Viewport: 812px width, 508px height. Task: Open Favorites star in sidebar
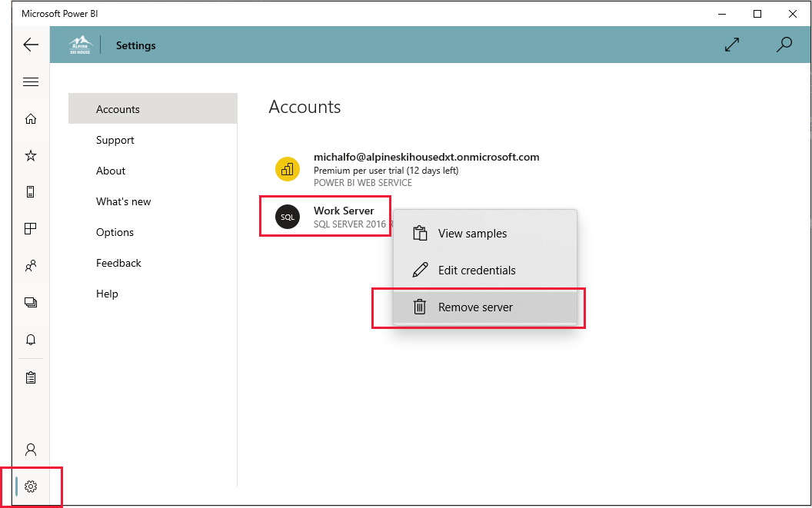[x=31, y=155]
